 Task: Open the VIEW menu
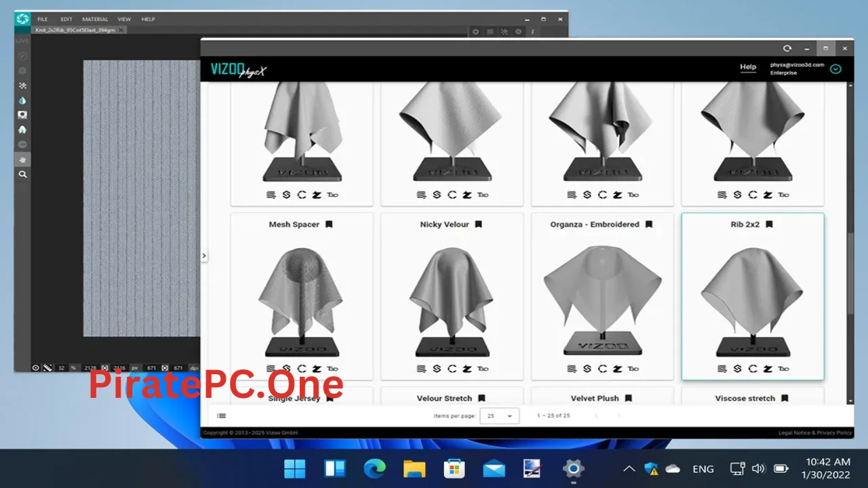coord(124,19)
